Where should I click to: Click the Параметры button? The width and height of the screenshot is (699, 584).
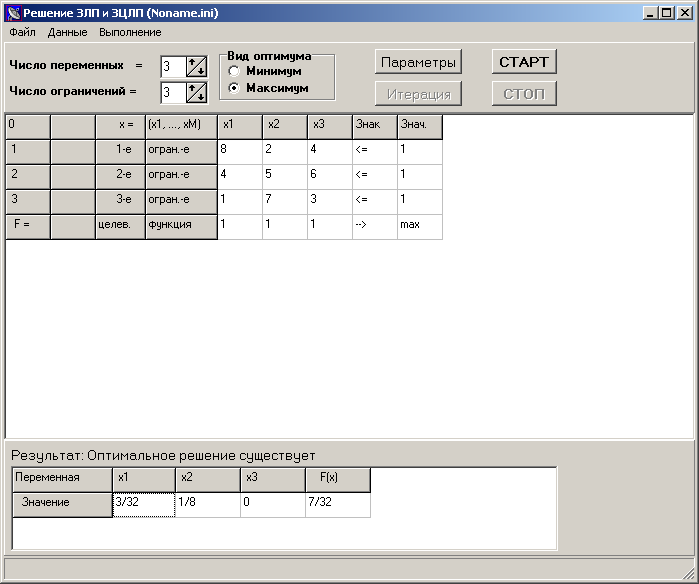point(418,62)
